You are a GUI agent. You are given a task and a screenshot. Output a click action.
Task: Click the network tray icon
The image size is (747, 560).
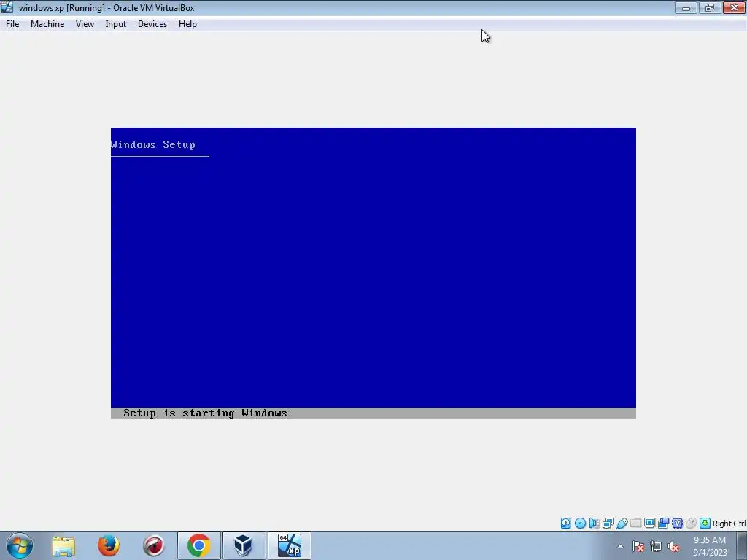tap(656, 546)
